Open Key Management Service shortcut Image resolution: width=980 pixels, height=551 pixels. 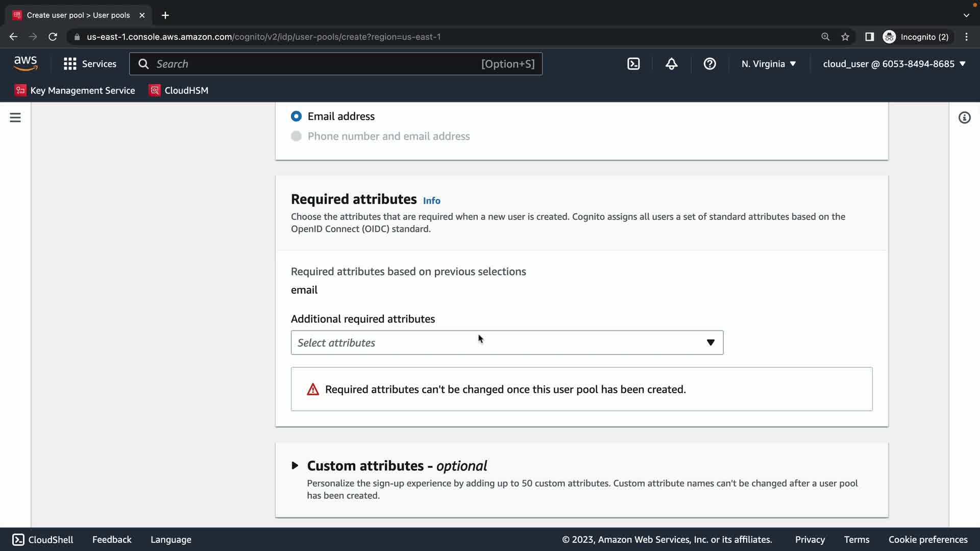[76, 90]
